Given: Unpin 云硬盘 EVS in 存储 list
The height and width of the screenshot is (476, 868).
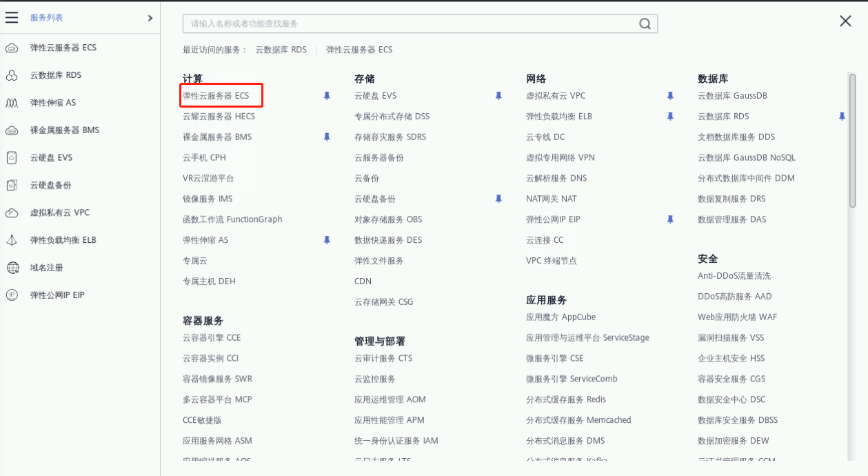Looking at the screenshot, I should pyautogui.click(x=498, y=96).
